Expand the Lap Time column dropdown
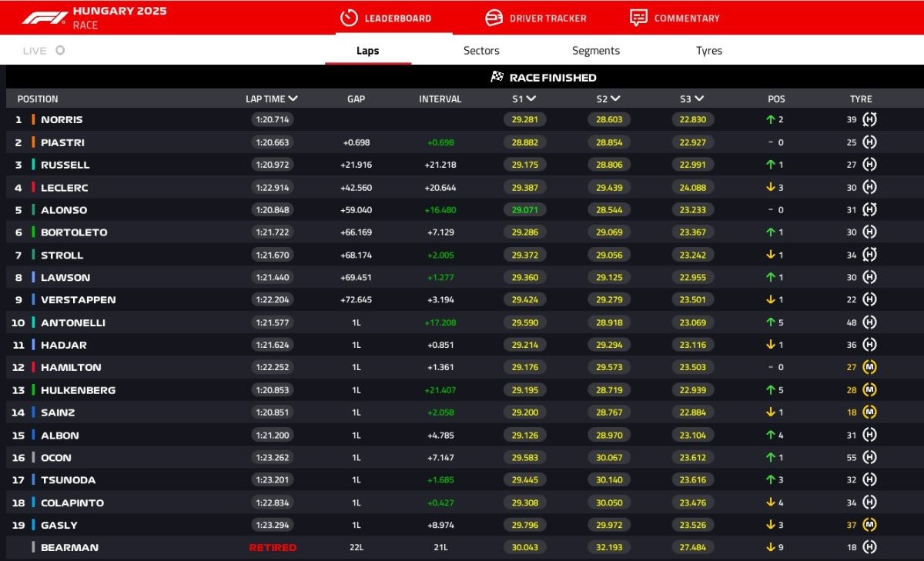 (x=293, y=99)
